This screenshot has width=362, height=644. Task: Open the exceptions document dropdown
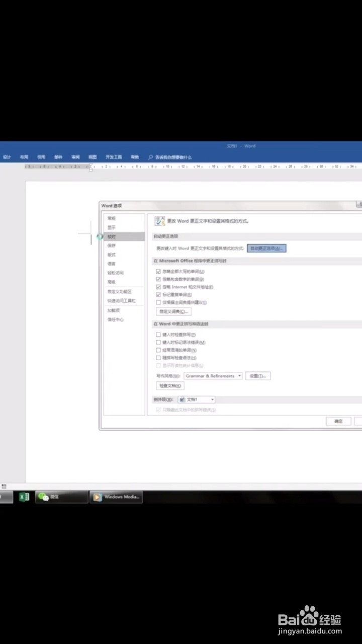point(197,399)
